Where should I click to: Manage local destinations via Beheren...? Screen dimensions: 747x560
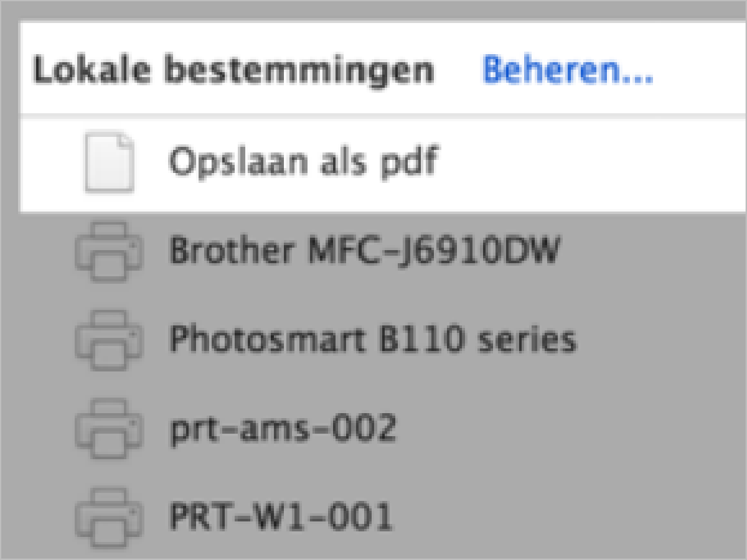(568, 72)
